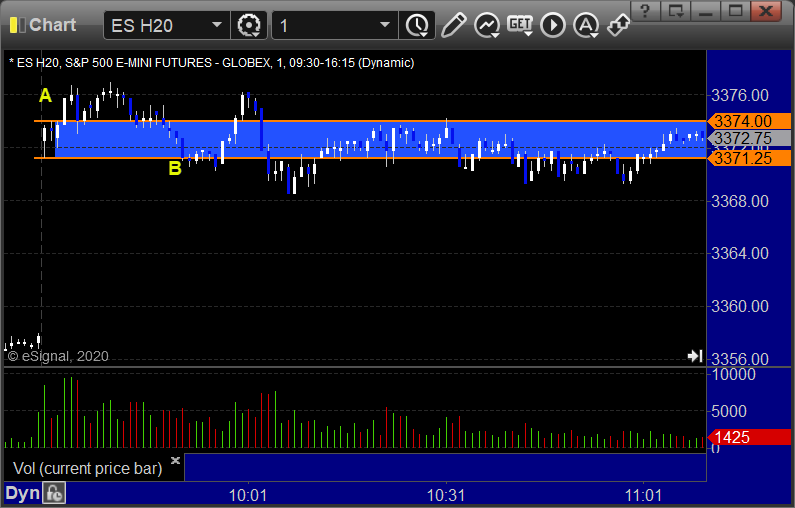Screen dimensions: 795x508
Task: Click the 3376.00 price axis label
Action: click(740, 95)
